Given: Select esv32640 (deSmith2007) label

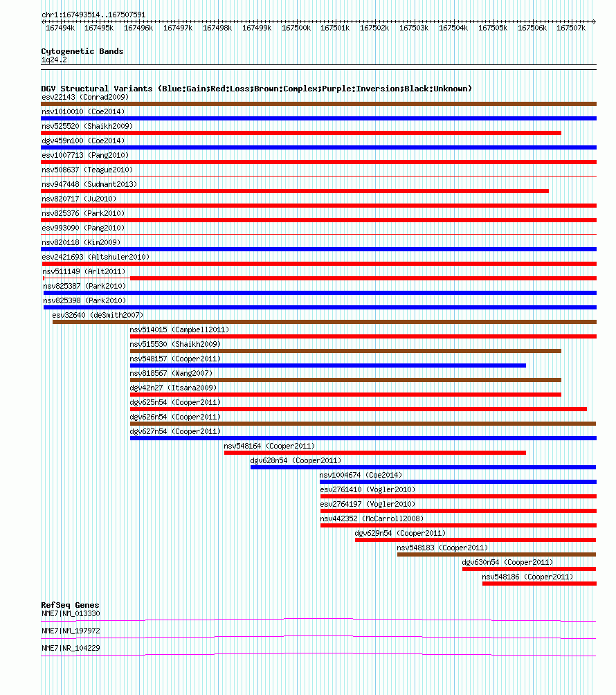Looking at the screenshot, I should [x=98, y=315].
